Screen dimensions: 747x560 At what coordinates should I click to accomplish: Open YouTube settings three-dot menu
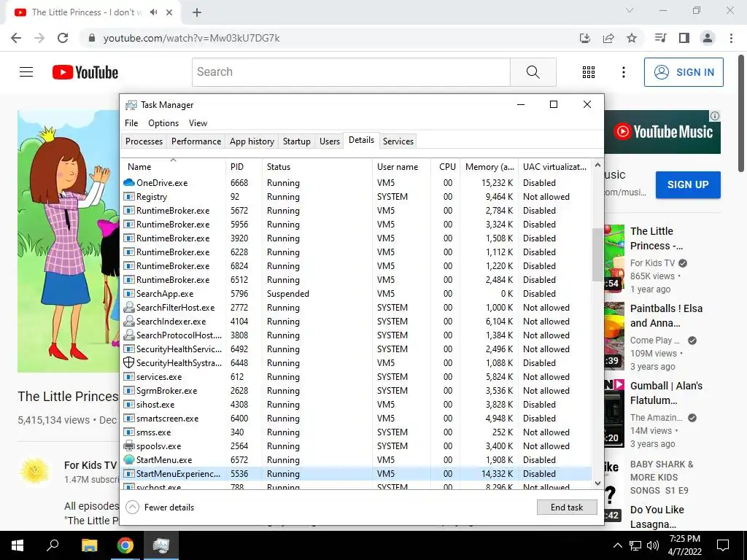pos(623,72)
